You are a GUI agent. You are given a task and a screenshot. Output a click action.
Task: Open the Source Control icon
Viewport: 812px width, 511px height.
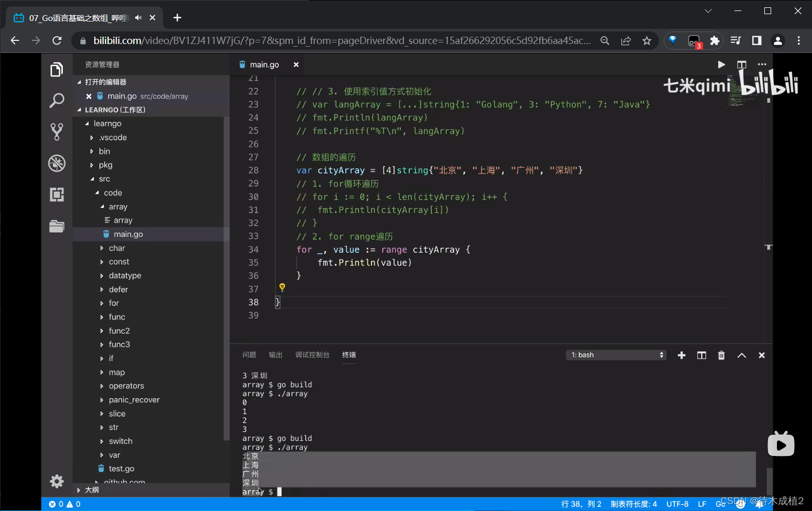[57, 132]
